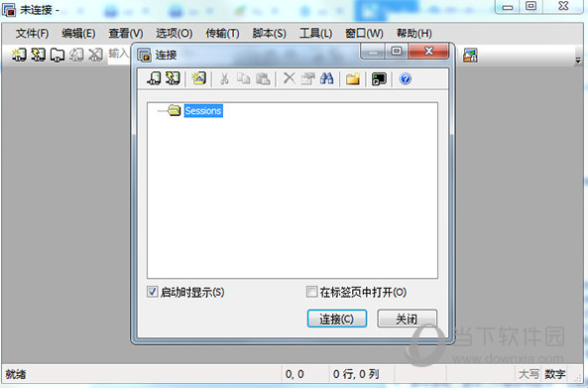Open toolbar overflow arrow at right edge
This screenshot has height=388, width=588.
(578, 61)
